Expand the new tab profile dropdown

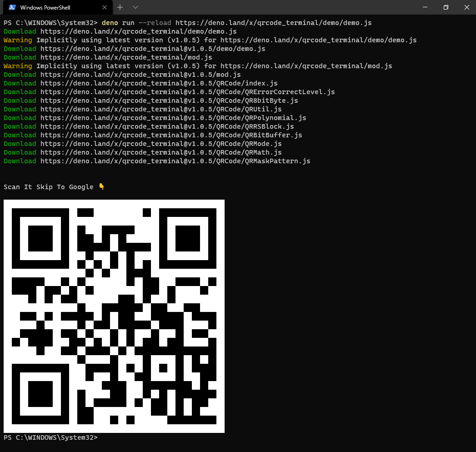[135, 7]
